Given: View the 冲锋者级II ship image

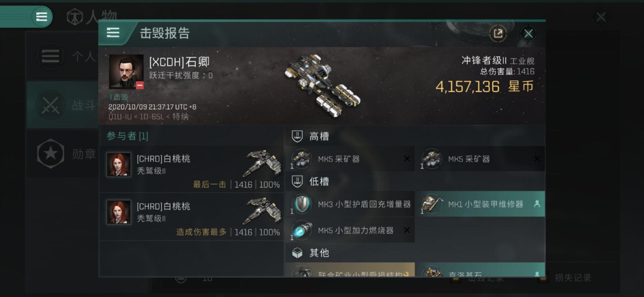Looking at the screenshot, I should (323, 85).
